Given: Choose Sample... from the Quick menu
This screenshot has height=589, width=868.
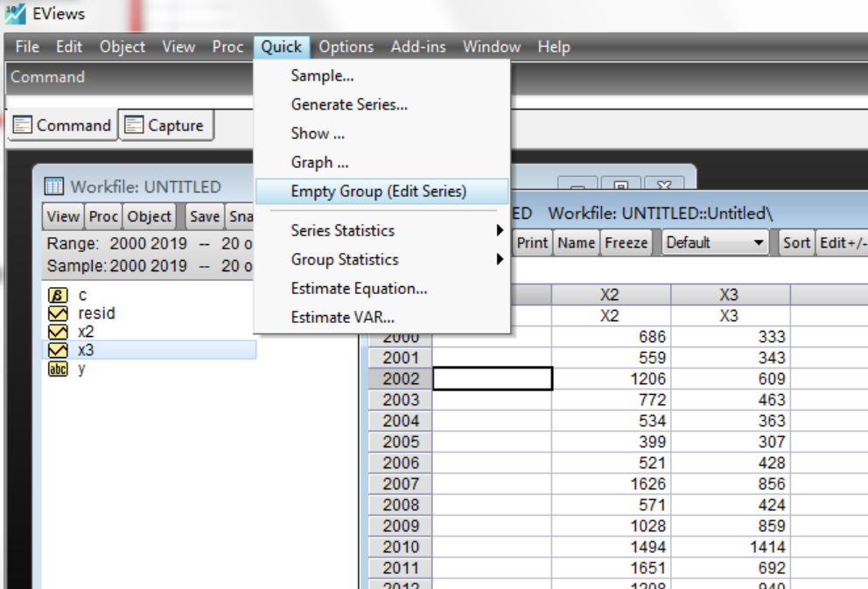Looking at the screenshot, I should 382,75.
